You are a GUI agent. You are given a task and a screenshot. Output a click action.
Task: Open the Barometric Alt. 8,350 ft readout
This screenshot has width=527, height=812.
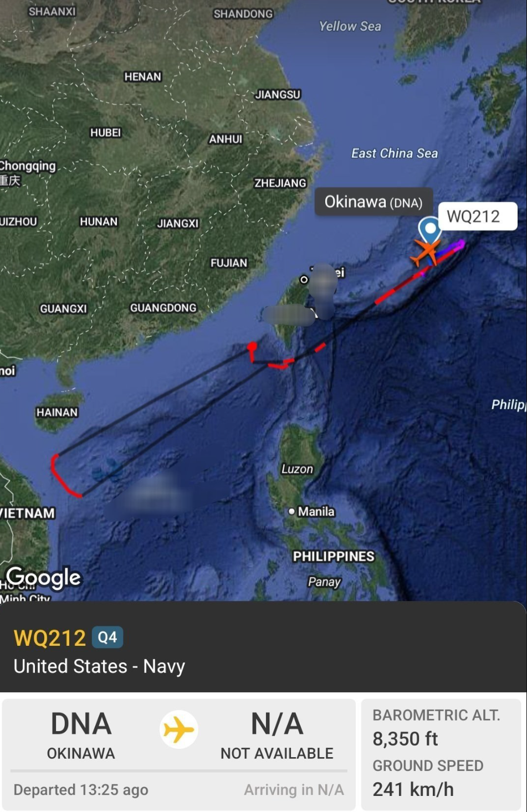(x=436, y=727)
